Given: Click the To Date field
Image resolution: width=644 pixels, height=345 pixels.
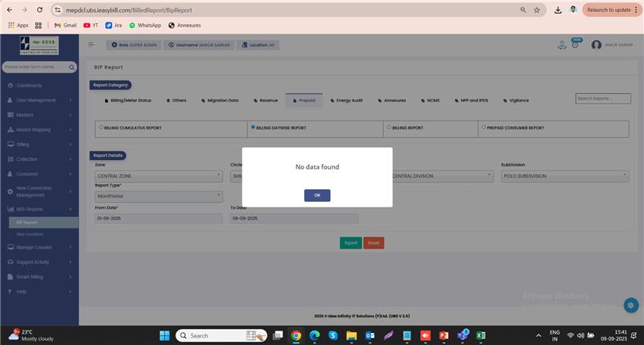Looking at the screenshot, I should pyautogui.click(x=294, y=219).
